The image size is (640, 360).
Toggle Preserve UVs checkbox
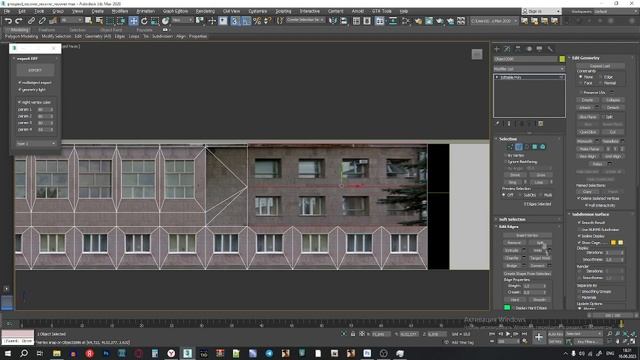pos(581,93)
